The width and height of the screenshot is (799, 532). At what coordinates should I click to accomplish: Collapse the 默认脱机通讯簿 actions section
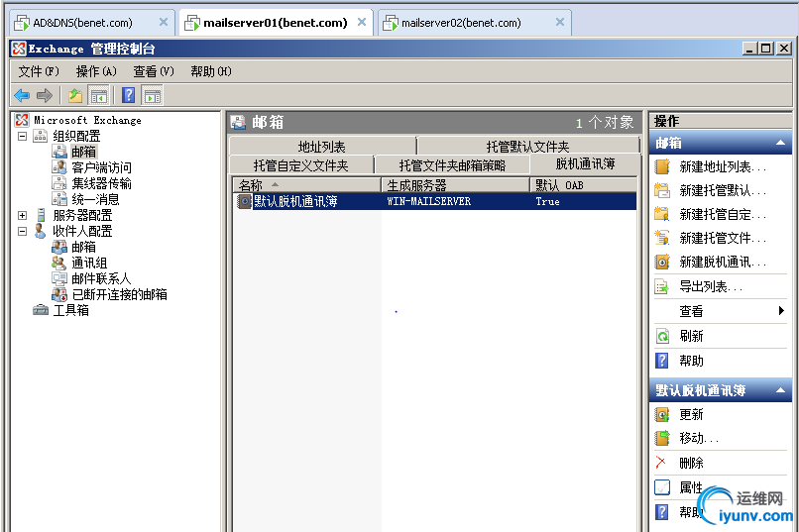point(780,390)
